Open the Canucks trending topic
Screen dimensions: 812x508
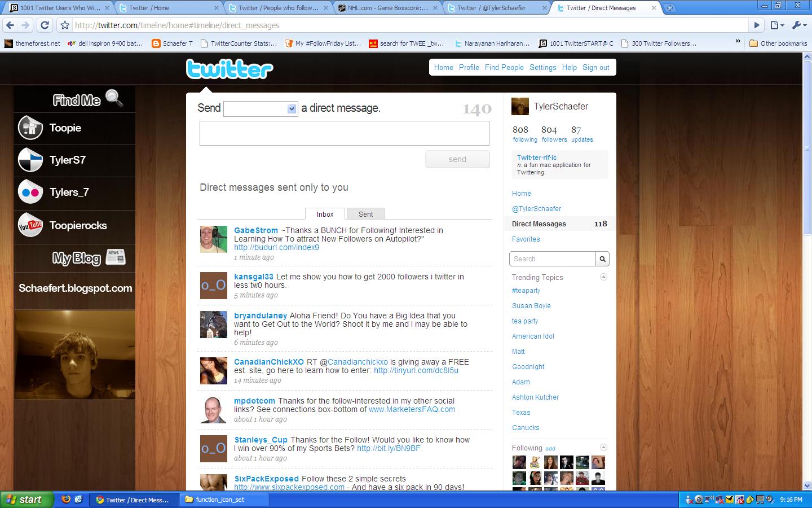click(x=526, y=427)
